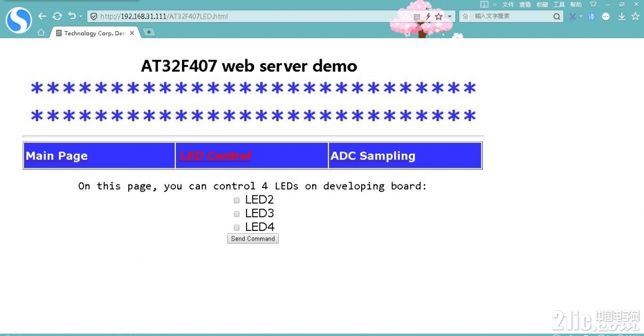Click the security shield in address bar

tap(94, 17)
